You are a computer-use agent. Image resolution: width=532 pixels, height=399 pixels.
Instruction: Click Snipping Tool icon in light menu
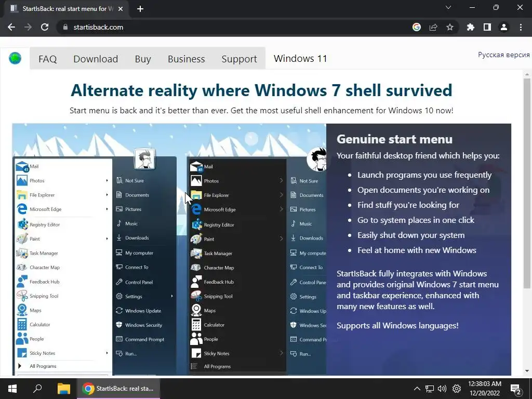point(22,296)
